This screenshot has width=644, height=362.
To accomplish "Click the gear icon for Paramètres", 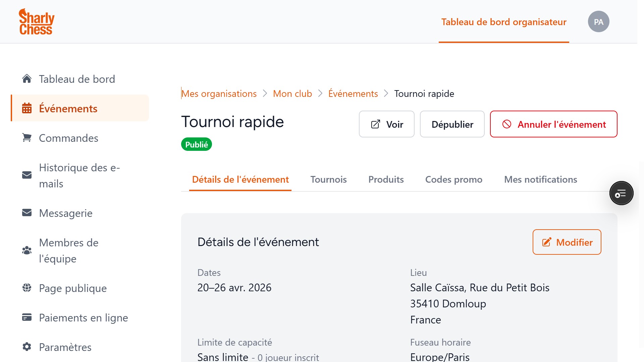I will click(x=27, y=347).
